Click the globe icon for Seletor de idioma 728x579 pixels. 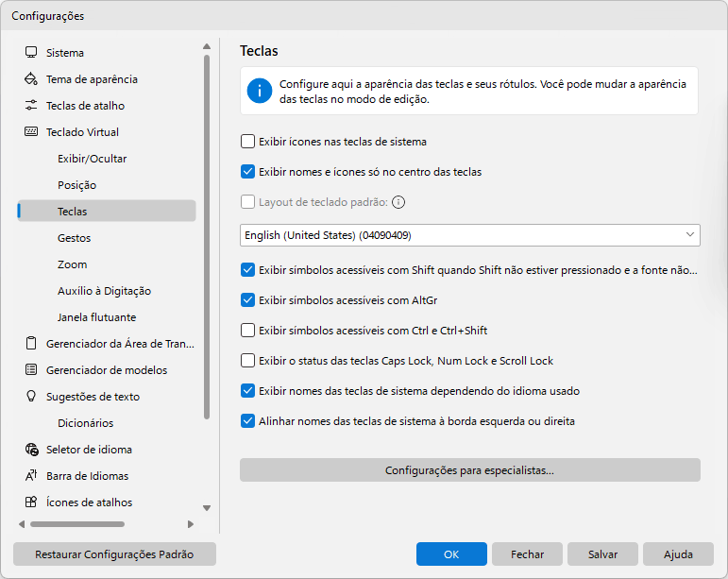tap(31, 450)
